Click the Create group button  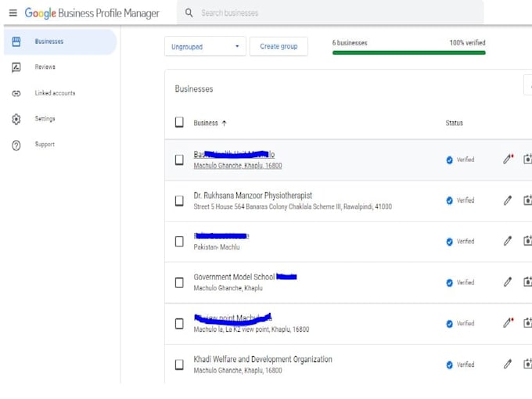click(x=279, y=47)
